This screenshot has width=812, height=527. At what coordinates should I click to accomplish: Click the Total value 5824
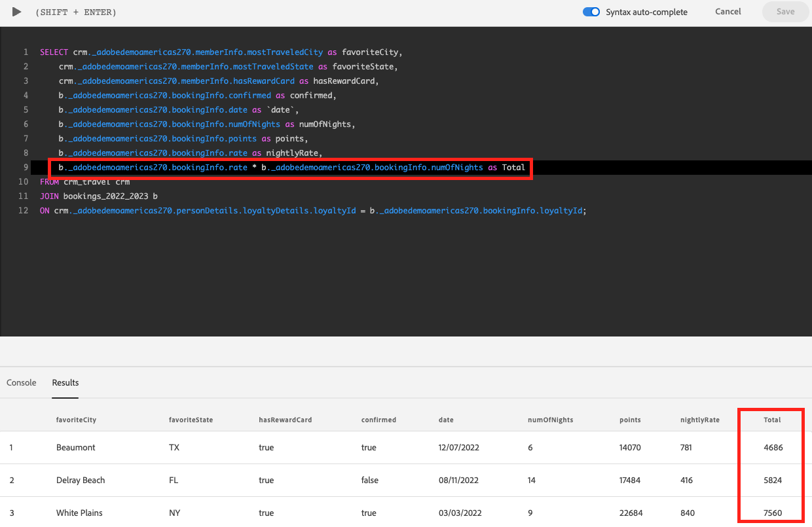[x=773, y=481]
